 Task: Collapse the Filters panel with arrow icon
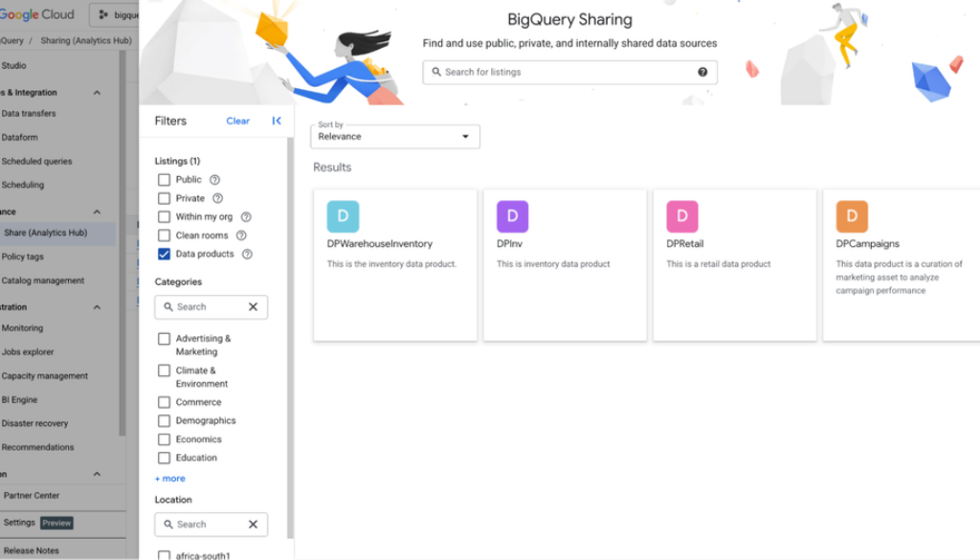(277, 121)
